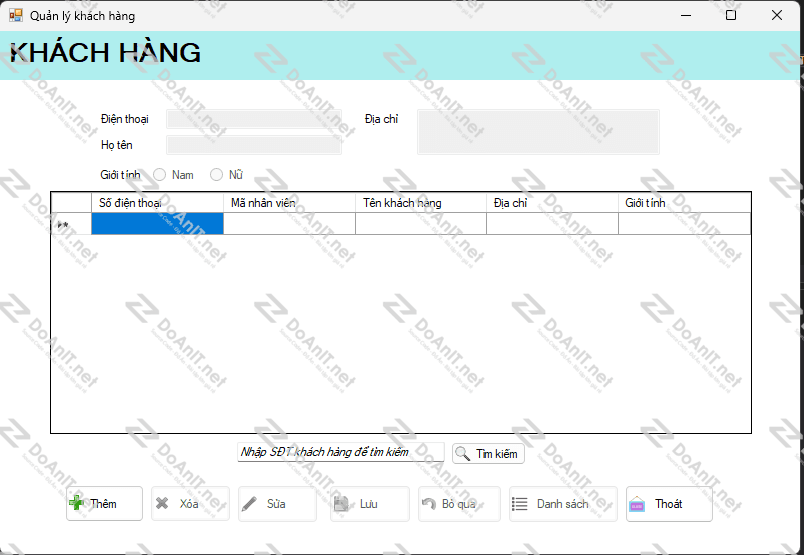Click the grid's top-left select-all corner
The width and height of the screenshot is (804, 555).
click(x=71, y=203)
